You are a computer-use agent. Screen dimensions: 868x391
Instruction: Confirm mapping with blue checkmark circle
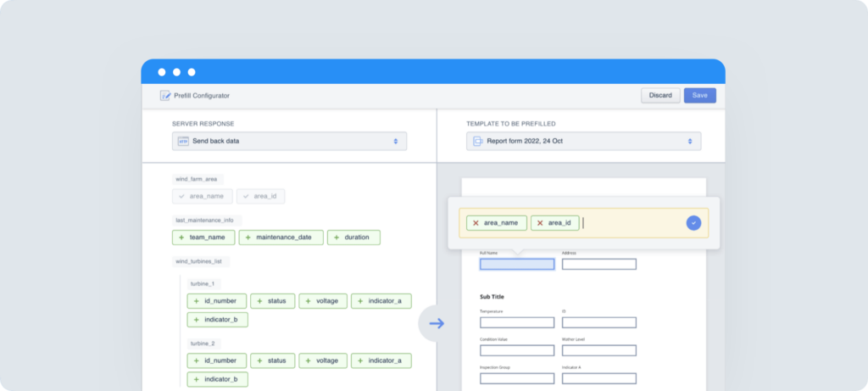693,223
